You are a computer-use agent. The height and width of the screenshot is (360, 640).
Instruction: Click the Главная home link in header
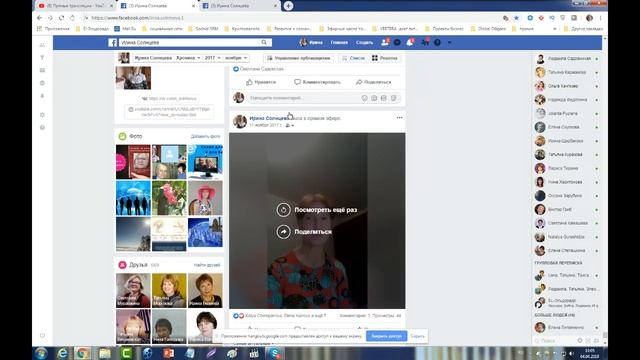tap(339, 42)
